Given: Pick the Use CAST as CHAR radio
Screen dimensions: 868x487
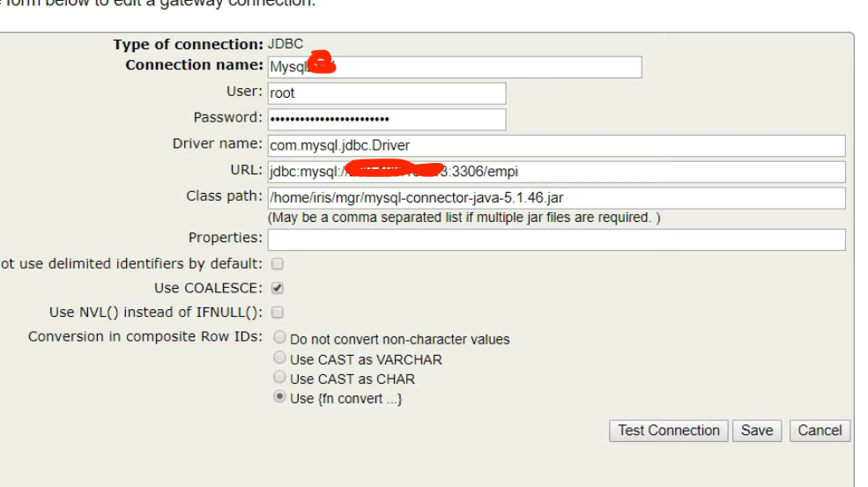Looking at the screenshot, I should (x=280, y=378).
